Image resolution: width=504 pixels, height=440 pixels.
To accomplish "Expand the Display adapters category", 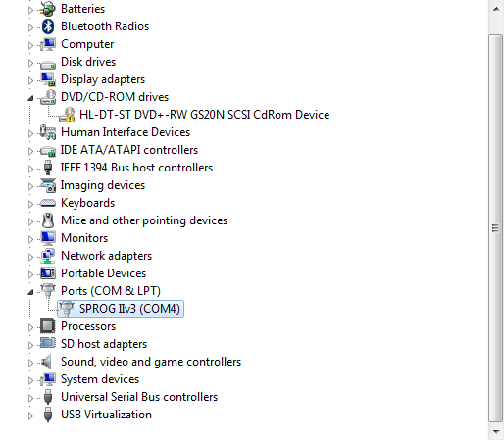I will pos(30,80).
